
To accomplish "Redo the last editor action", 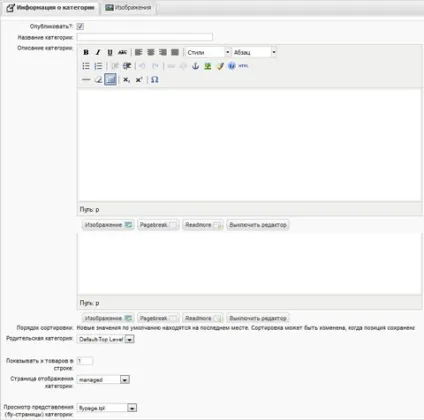I will coord(155,66).
